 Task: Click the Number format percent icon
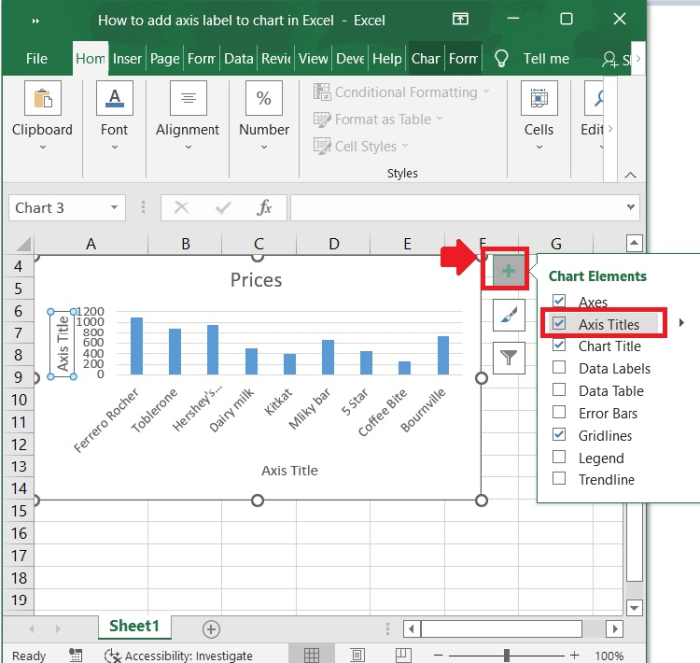264,99
